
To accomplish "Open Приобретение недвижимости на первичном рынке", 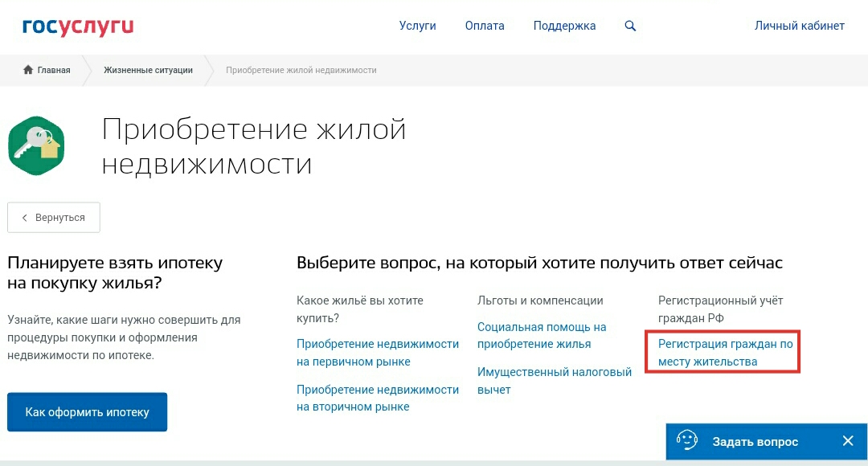I will (x=378, y=352).
